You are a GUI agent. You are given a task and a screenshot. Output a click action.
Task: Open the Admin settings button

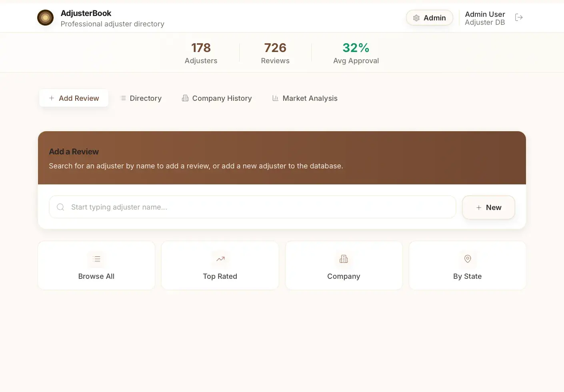pyautogui.click(x=430, y=18)
